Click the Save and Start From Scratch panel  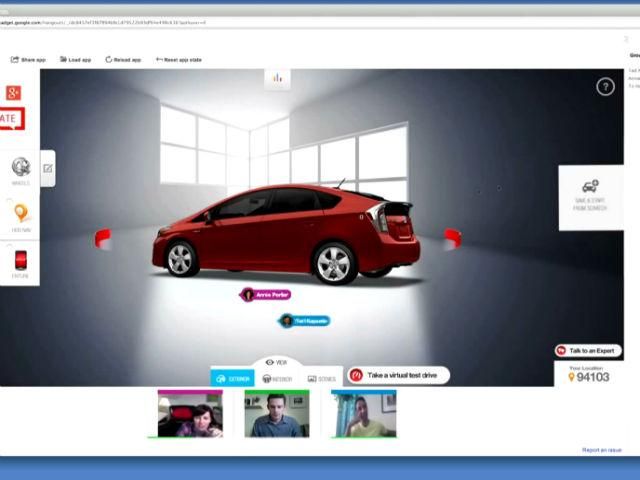click(591, 198)
